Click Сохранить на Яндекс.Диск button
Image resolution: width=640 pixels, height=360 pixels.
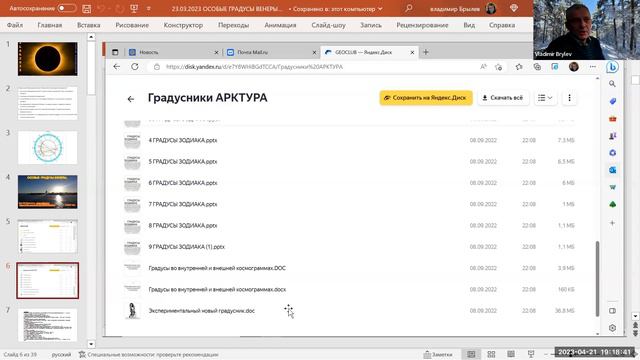(426, 98)
